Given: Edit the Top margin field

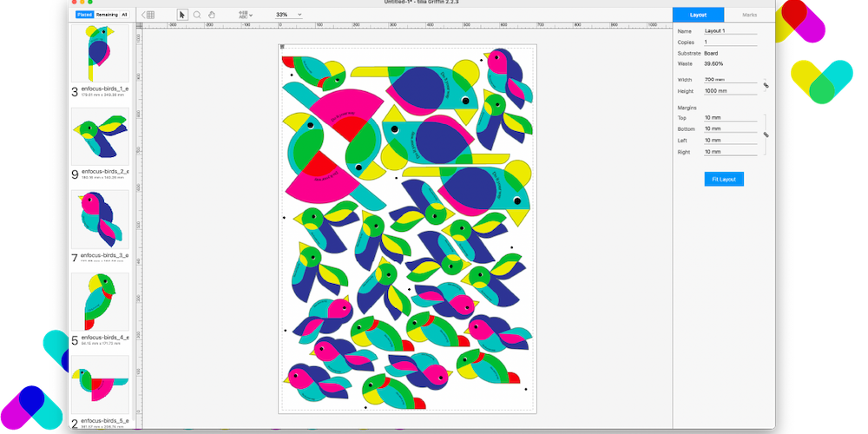Looking at the screenshot, I should click(730, 118).
